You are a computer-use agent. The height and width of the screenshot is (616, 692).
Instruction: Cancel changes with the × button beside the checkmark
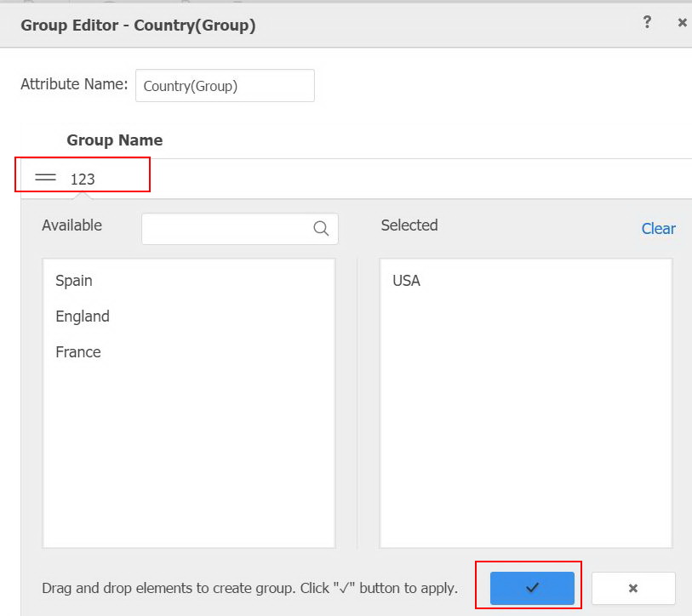click(x=633, y=587)
